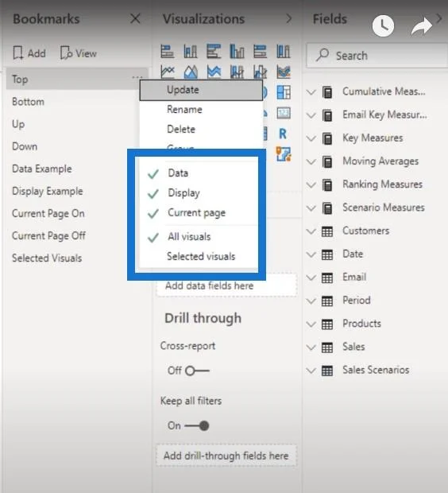Click the share arrow icon
The image size is (448, 493).
click(x=422, y=26)
